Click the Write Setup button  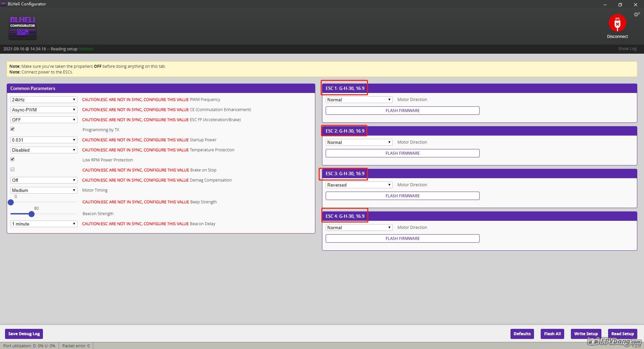(x=586, y=334)
